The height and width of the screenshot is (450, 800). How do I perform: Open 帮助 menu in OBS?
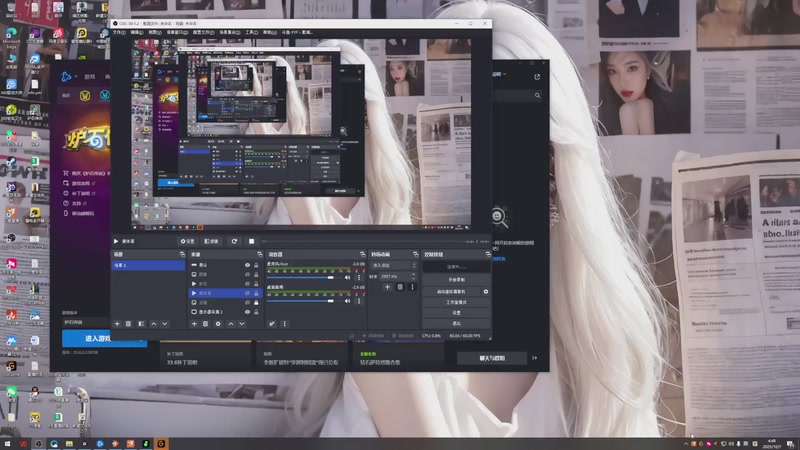[269, 32]
